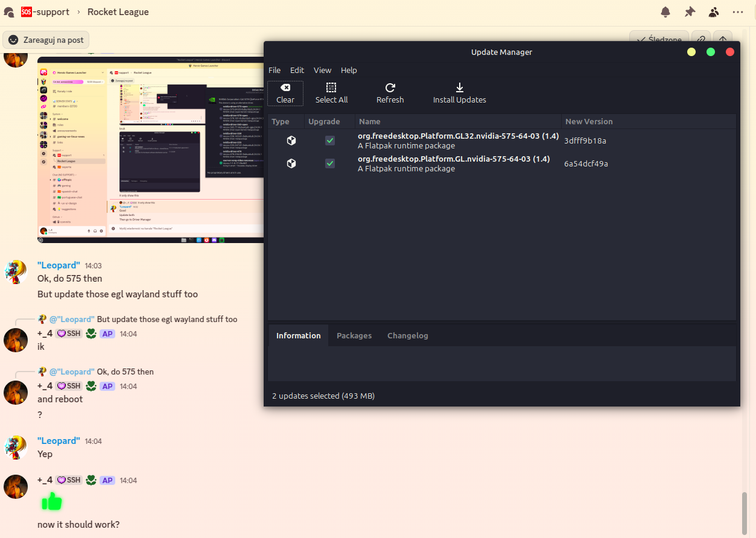Open the Edit menu in Update Manager
This screenshot has height=538, width=756.
pyautogui.click(x=297, y=70)
